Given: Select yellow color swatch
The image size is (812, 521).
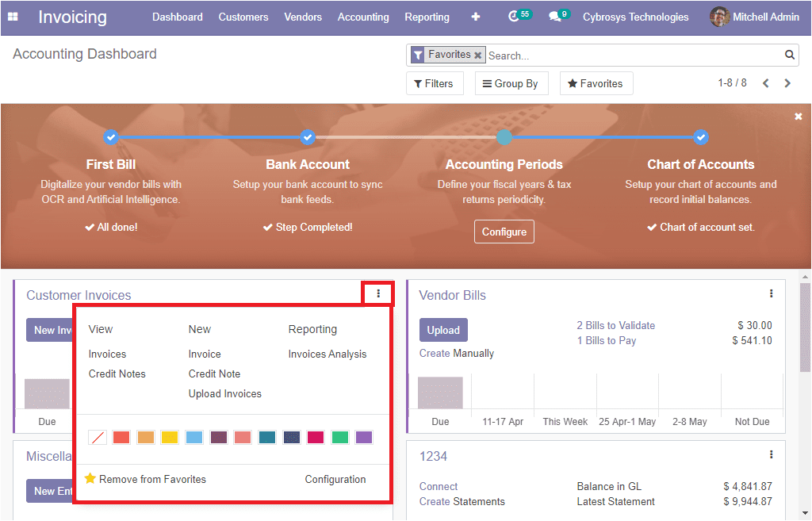Looking at the screenshot, I should (x=170, y=437).
